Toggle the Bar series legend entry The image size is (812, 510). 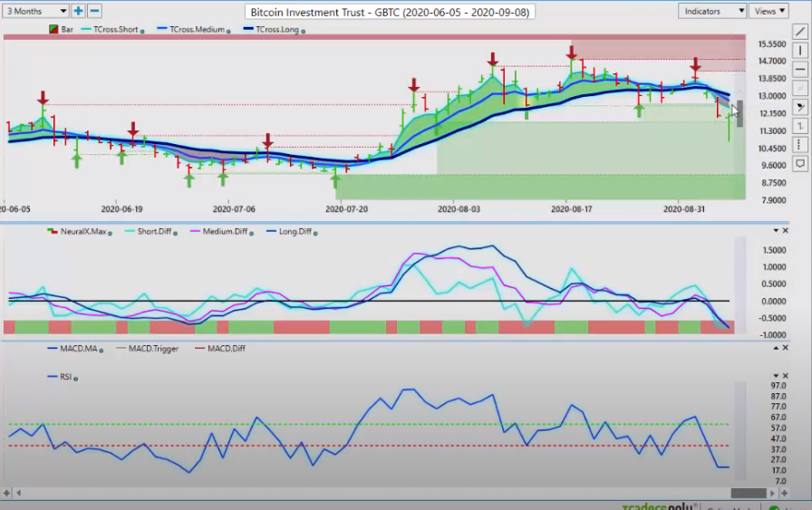click(x=61, y=30)
